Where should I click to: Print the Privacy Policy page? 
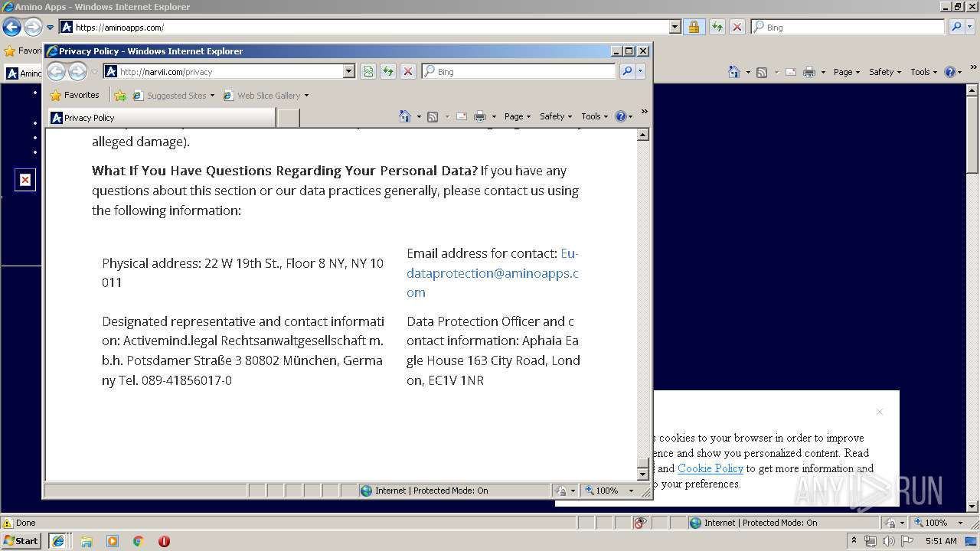pyautogui.click(x=480, y=116)
